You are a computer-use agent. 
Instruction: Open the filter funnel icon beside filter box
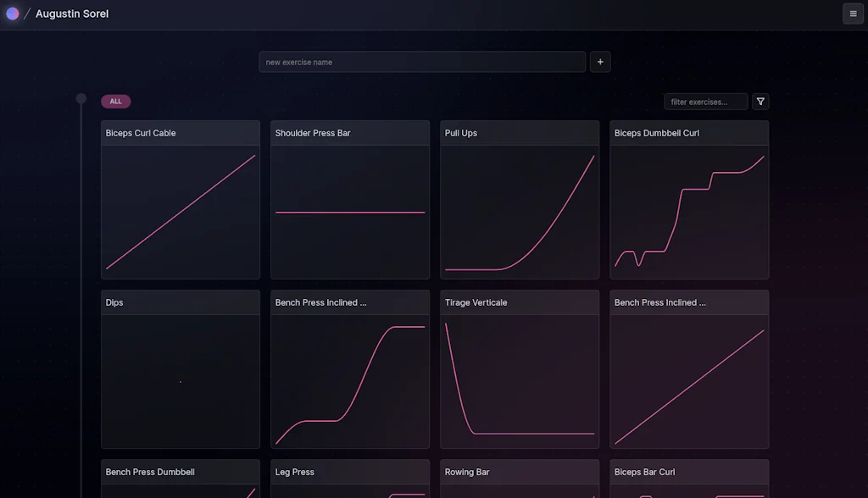pyautogui.click(x=759, y=101)
